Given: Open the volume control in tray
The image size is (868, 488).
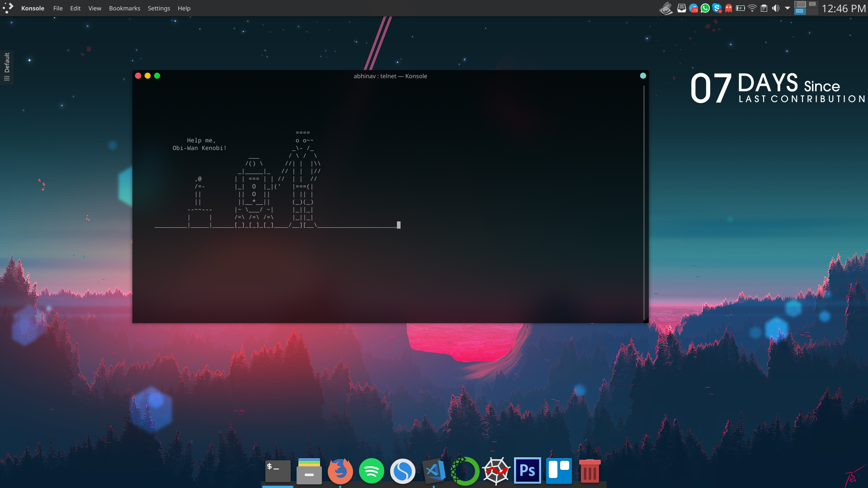Looking at the screenshot, I should pyautogui.click(x=776, y=8).
